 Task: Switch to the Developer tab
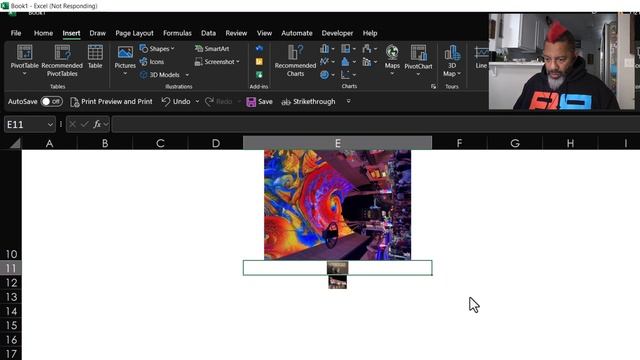click(x=337, y=33)
